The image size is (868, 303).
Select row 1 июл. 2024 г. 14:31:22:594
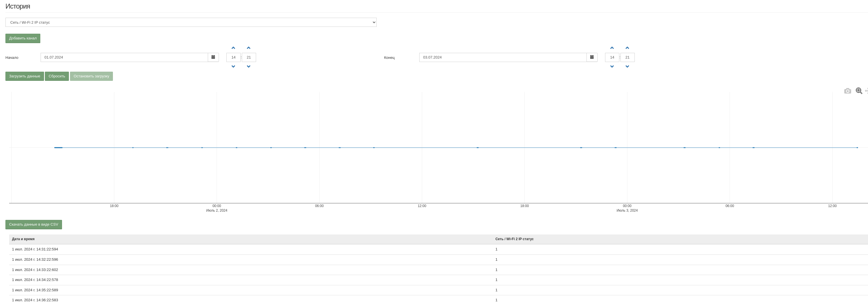pos(438,250)
